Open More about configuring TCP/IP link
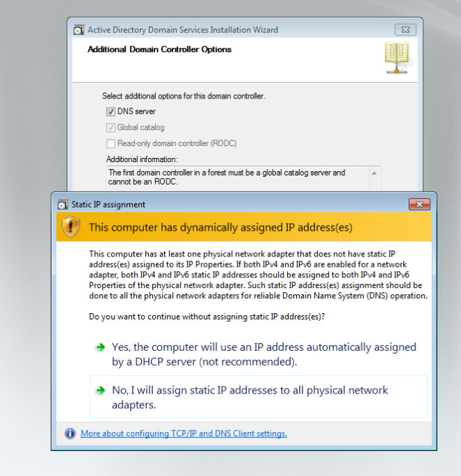This screenshot has width=461, height=476. 184,433
